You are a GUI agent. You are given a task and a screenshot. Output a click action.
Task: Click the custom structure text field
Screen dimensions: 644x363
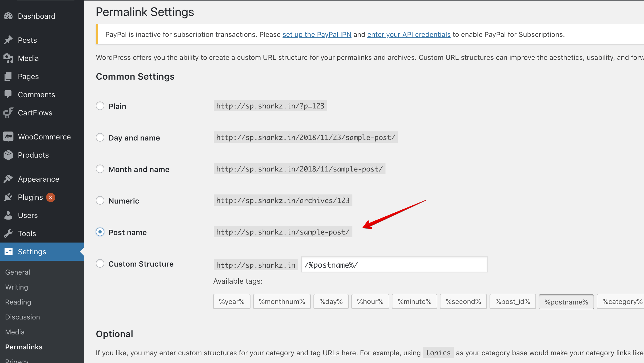click(x=394, y=265)
